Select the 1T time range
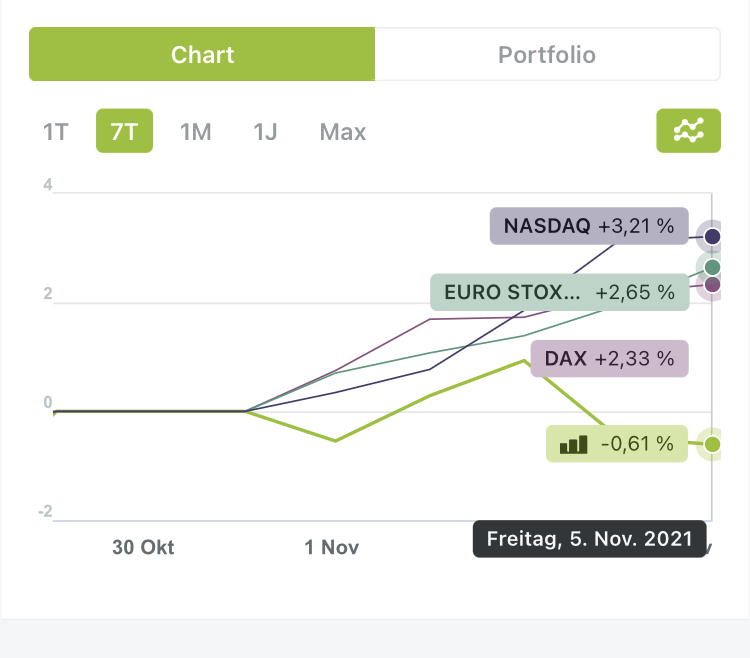Screen dimensions: 750x658 [x=55, y=132]
